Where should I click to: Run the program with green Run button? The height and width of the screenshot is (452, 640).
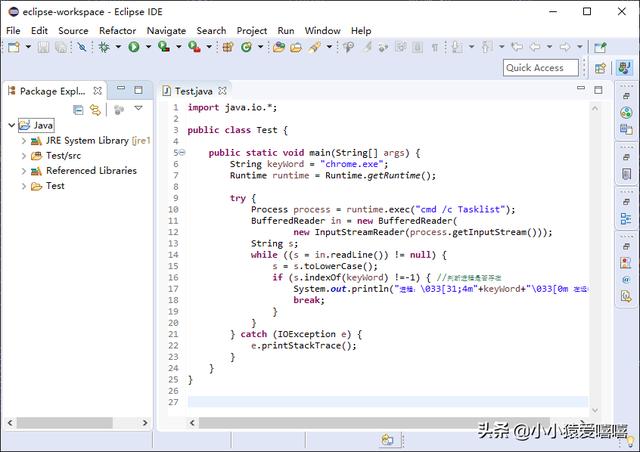tap(134, 47)
